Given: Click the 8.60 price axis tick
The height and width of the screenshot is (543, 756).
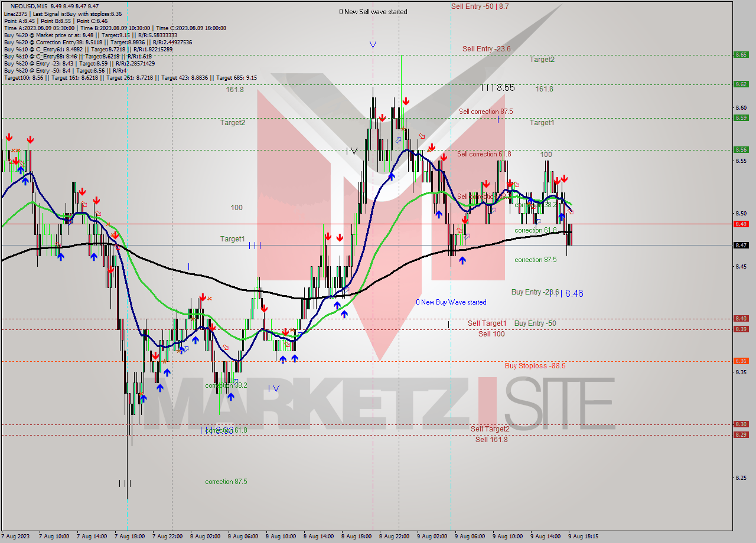Looking at the screenshot, I should tap(741, 107).
